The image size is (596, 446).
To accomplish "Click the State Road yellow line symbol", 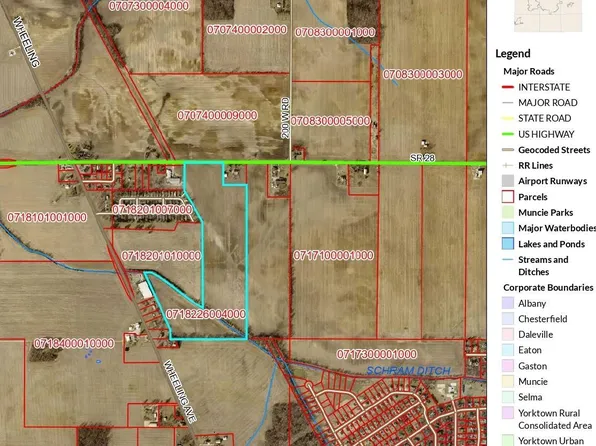I will (507, 118).
